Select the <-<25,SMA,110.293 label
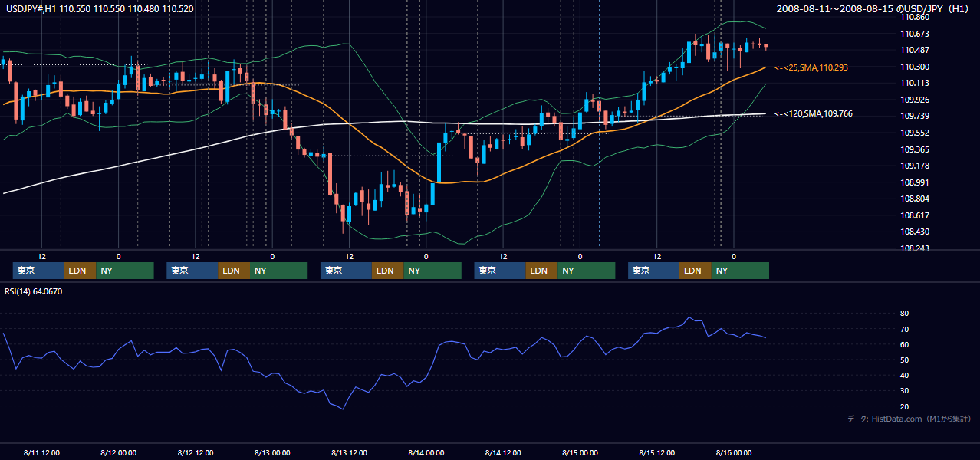Viewport: 980px width, 460px height. click(x=811, y=67)
